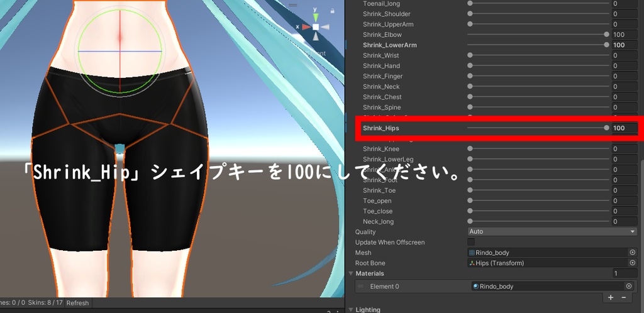The height and width of the screenshot is (313, 644).
Task: Click the Shrink_Finger value field
Action: [x=625, y=76]
